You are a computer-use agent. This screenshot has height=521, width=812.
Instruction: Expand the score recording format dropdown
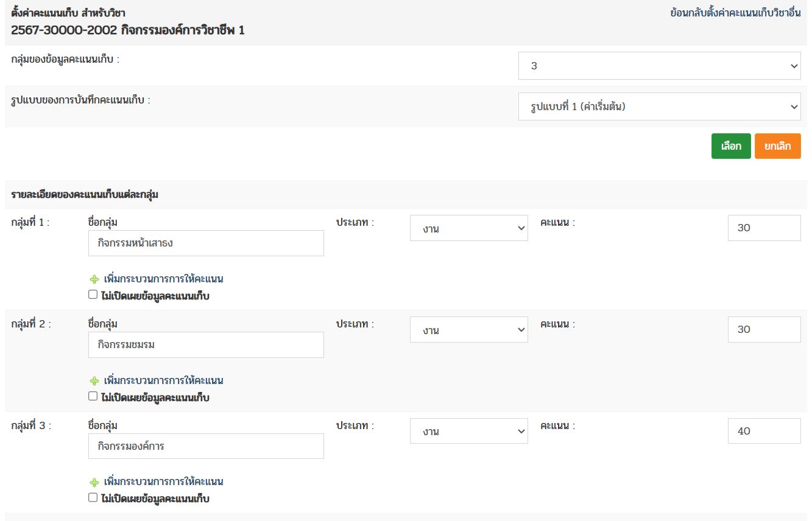pyautogui.click(x=659, y=107)
